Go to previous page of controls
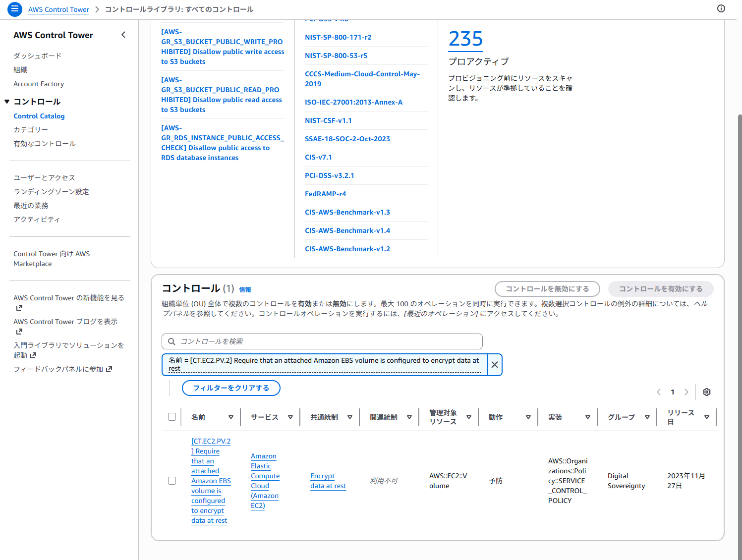Viewport: 742px width, 560px height. (659, 392)
